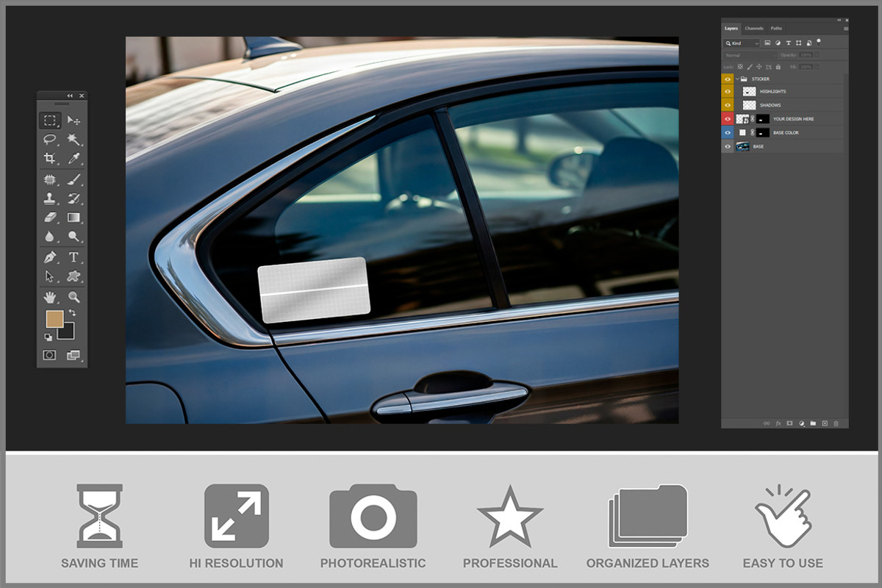Select the BASE COLOR layer name
The width and height of the screenshot is (882, 588).
pos(786,133)
